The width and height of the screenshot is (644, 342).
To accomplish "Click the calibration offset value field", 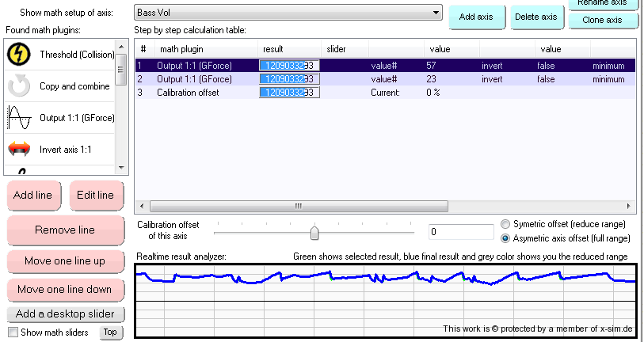I will coord(461,232).
